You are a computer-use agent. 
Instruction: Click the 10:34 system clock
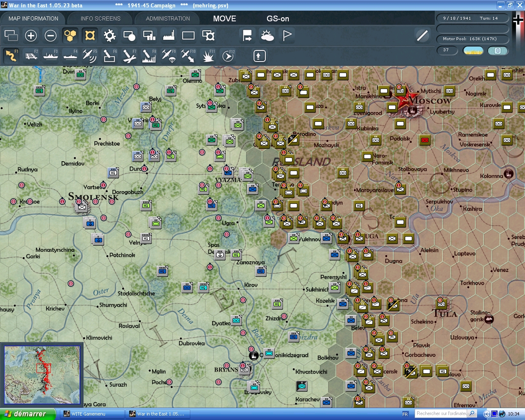[514, 414]
